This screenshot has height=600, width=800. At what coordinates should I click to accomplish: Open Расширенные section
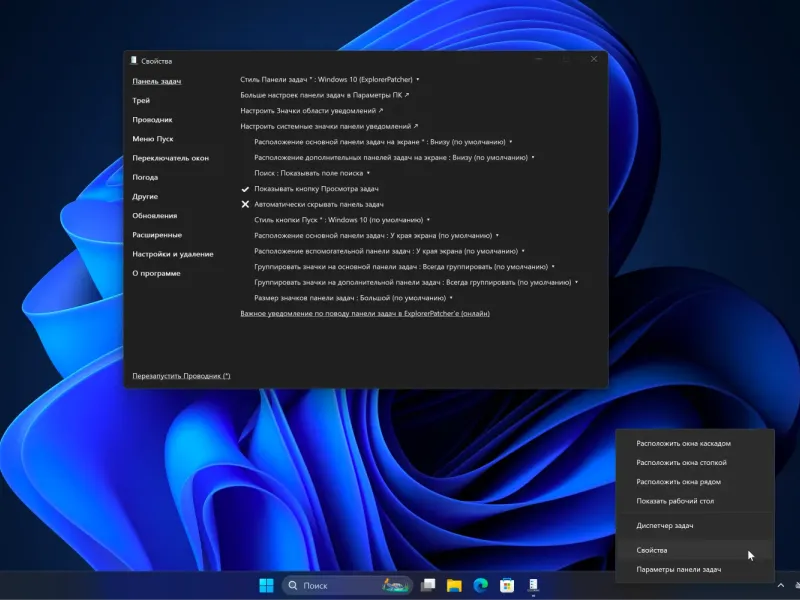157,235
